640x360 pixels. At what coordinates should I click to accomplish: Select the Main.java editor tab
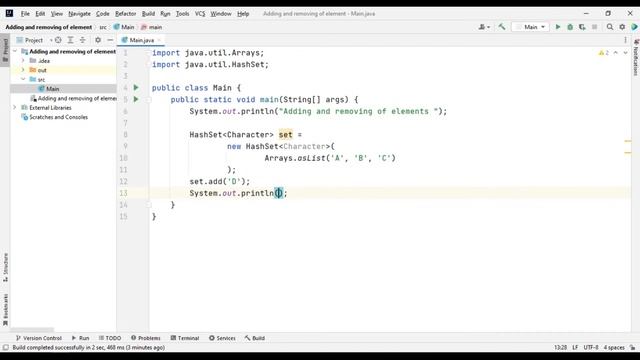click(141, 40)
